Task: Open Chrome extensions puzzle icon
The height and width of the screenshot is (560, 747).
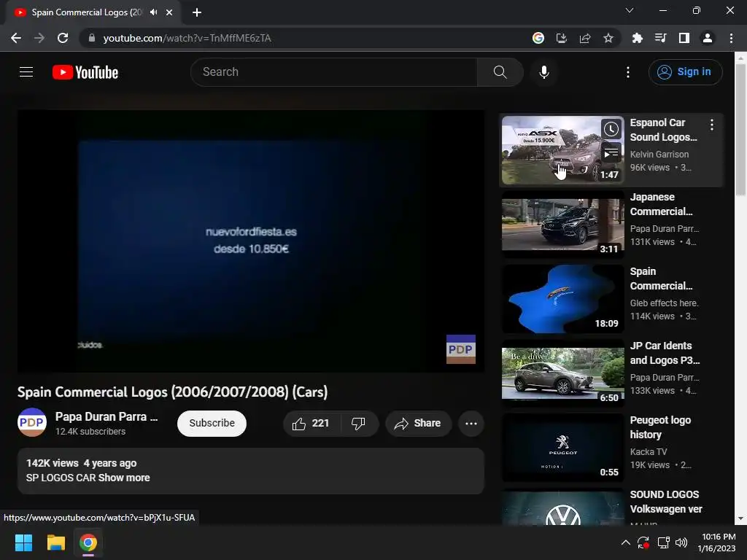Action: [x=637, y=38]
